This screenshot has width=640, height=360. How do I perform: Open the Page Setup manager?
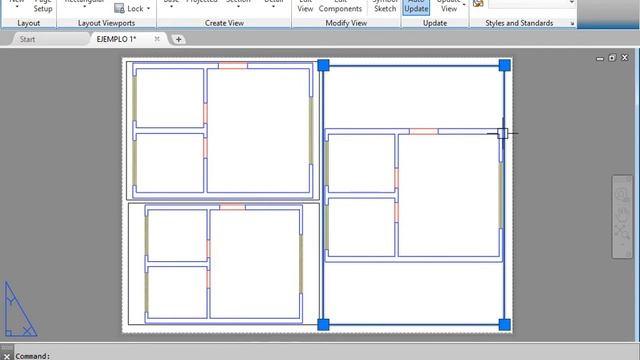click(42, 6)
